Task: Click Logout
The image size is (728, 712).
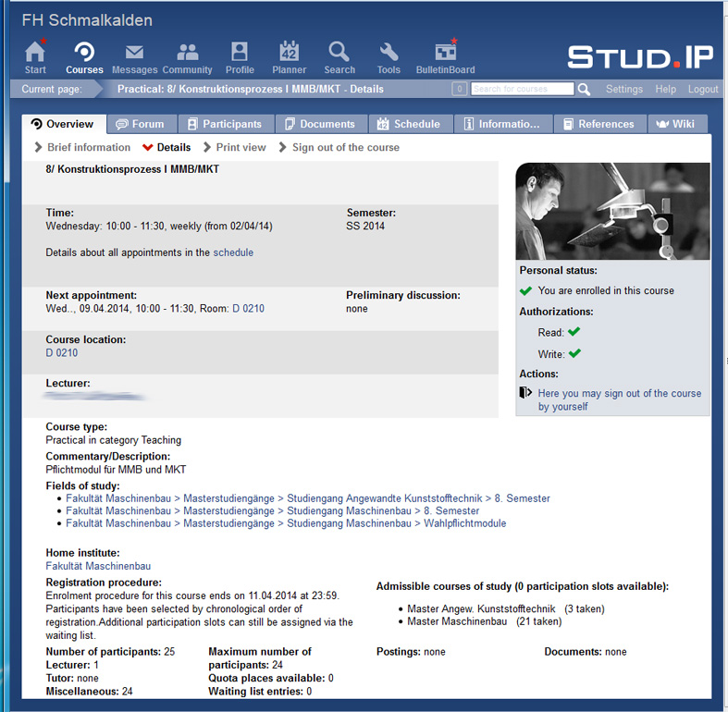Action: (703, 89)
